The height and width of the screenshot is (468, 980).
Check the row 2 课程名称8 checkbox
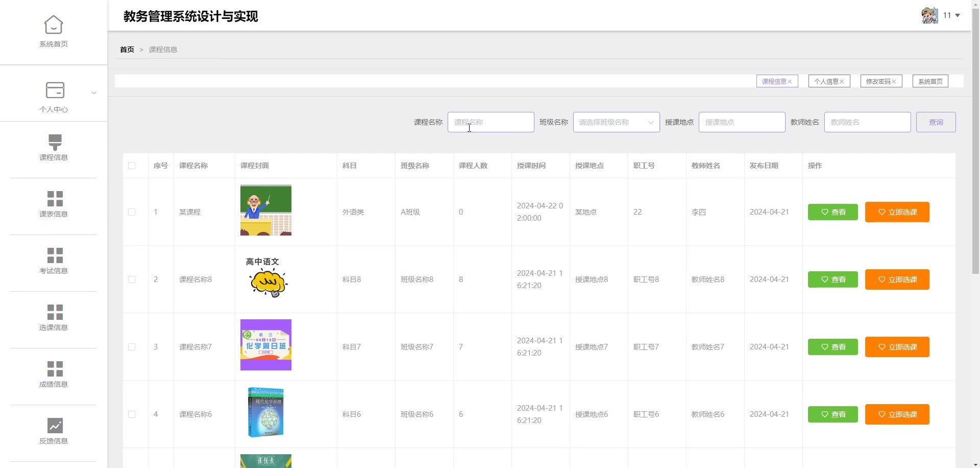pos(132,279)
